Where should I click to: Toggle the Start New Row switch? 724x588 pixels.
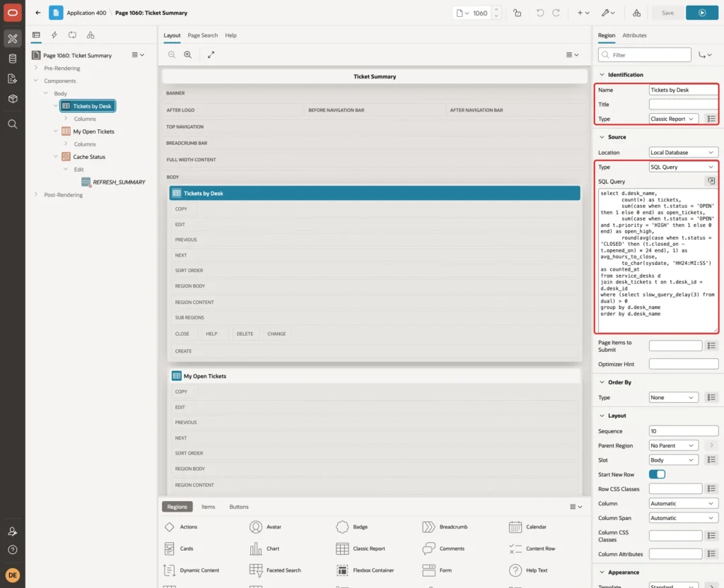(657, 474)
